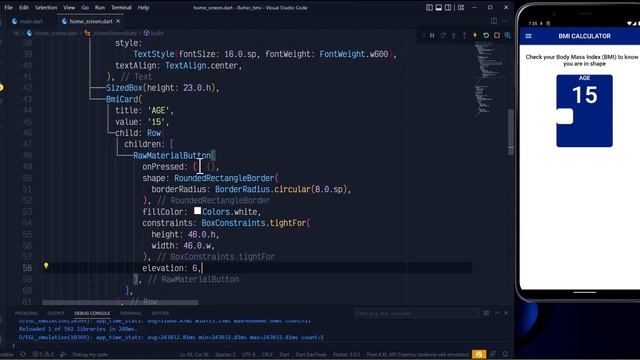Switch to the Problems panel tab
This screenshot has width=640, height=360.
click(x=26, y=313)
